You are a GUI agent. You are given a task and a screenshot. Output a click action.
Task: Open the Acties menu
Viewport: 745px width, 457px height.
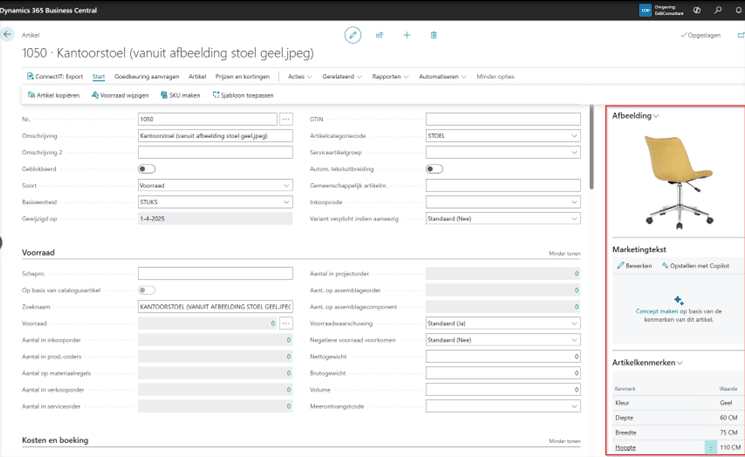click(x=300, y=76)
